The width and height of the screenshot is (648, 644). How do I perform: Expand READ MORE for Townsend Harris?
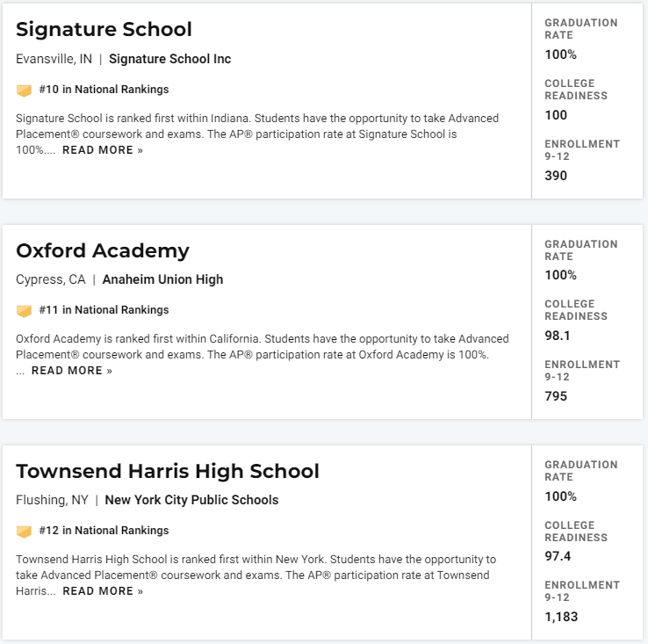(103, 591)
